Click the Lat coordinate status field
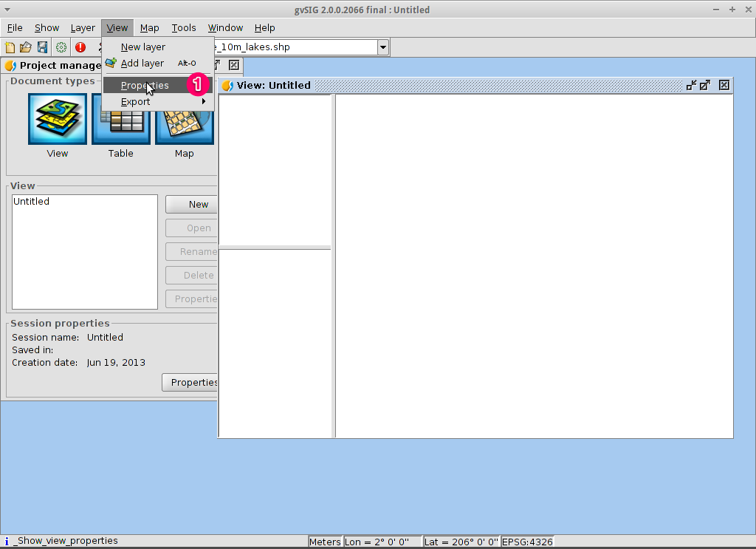The image size is (756, 549). tap(461, 542)
